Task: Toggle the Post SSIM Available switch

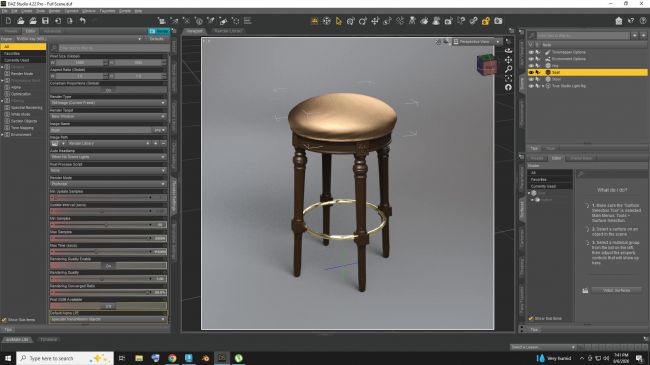Action: (108, 306)
